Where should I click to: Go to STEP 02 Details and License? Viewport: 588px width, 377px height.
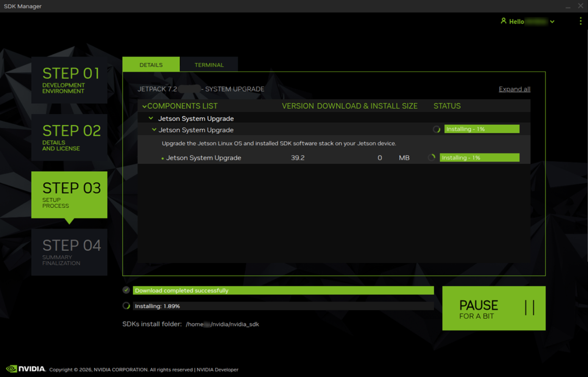pyautogui.click(x=69, y=137)
